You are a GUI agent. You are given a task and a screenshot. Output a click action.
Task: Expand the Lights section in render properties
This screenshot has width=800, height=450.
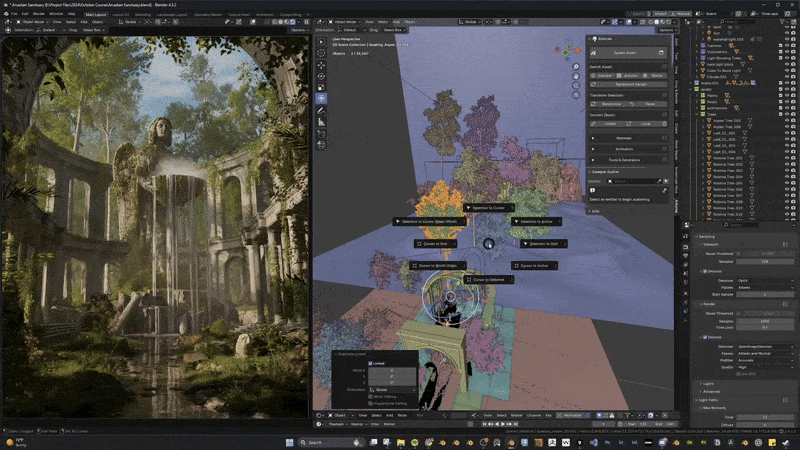click(701, 384)
